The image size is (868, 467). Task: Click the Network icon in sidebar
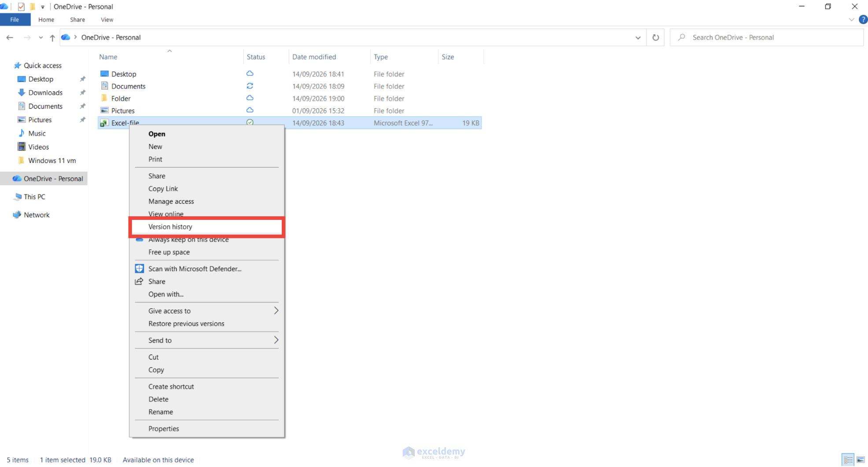point(17,215)
